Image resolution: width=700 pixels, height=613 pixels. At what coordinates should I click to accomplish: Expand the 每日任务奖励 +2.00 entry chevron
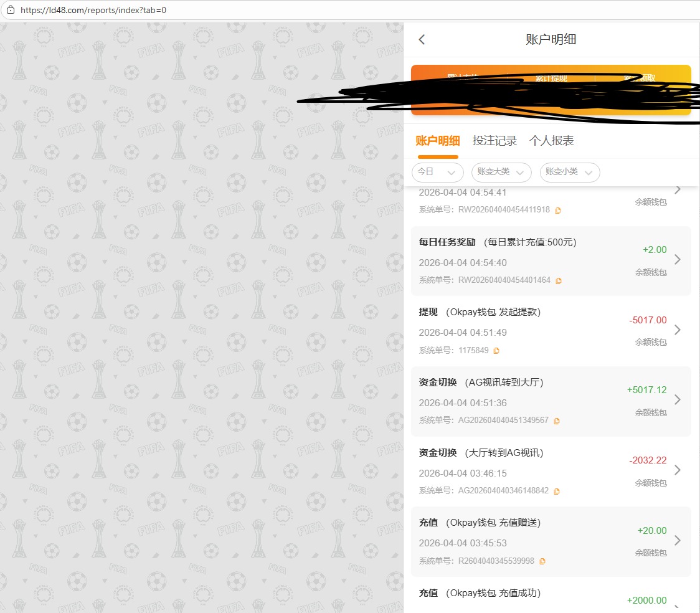pyautogui.click(x=678, y=260)
